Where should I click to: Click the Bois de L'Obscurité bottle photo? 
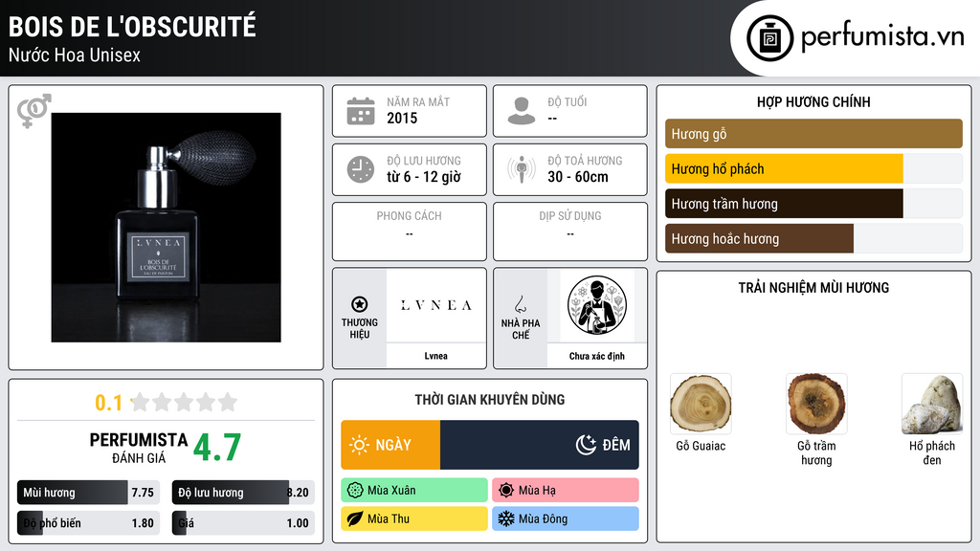point(167,228)
